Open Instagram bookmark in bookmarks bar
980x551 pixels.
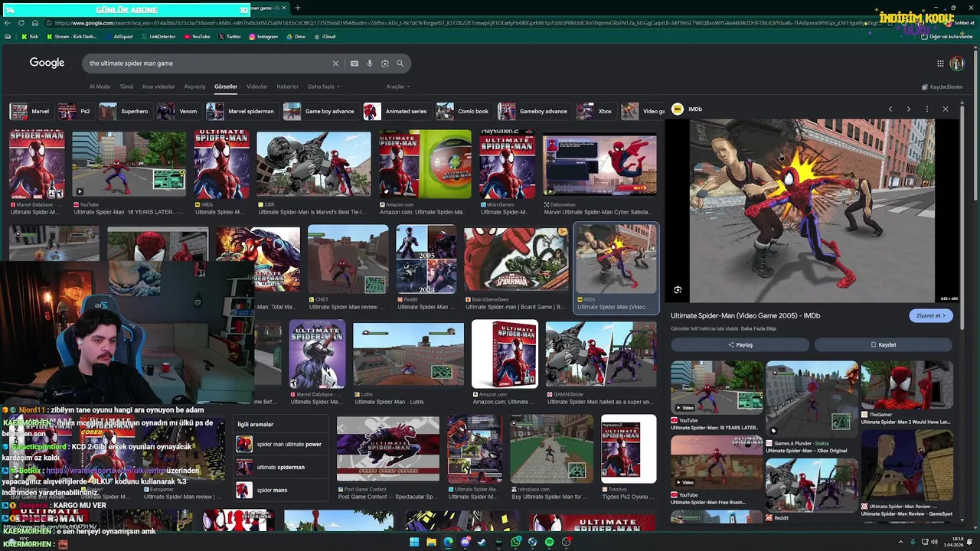[263, 37]
